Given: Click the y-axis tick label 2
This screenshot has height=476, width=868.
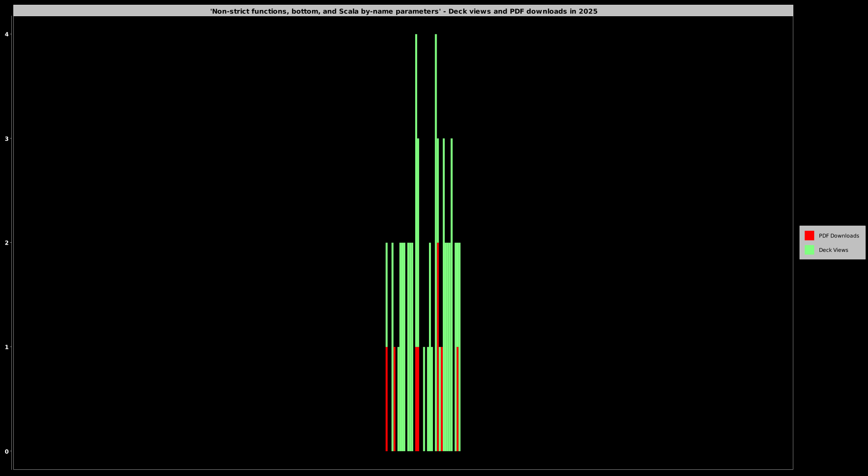Looking at the screenshot, I should point(7,243).
